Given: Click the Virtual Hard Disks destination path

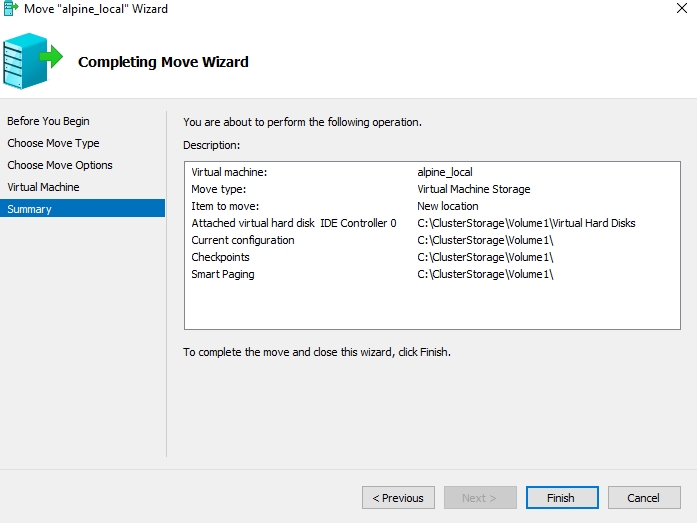Looking at the screenshot, I should 526,223.
